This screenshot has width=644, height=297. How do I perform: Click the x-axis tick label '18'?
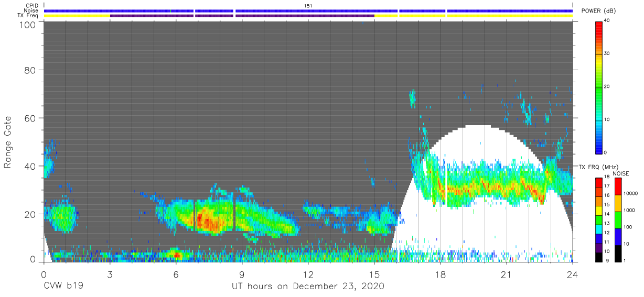[440, 274]
